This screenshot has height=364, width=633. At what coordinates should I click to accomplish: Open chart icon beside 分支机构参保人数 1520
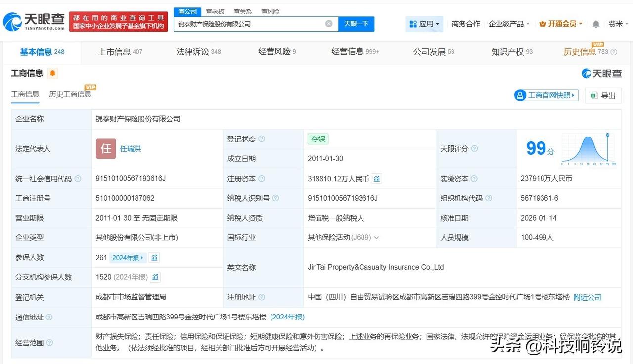pyautogui.click(x=156, y=277)
